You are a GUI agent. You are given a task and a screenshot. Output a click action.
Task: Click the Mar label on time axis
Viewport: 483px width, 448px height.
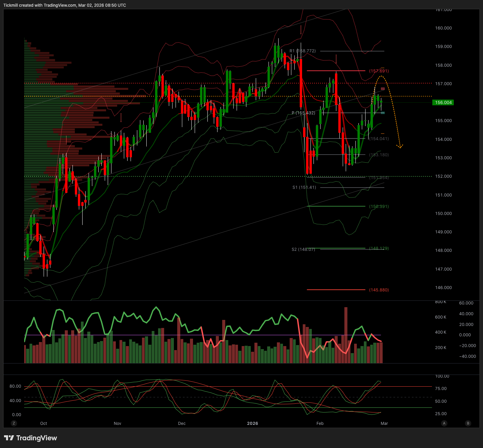point(384,424)
